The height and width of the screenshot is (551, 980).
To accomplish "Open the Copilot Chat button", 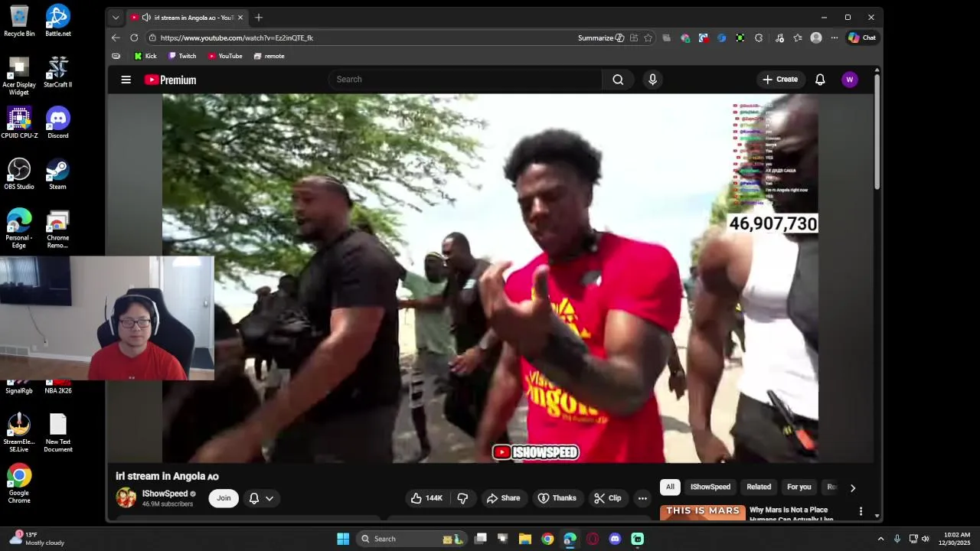I will (862, 37).
